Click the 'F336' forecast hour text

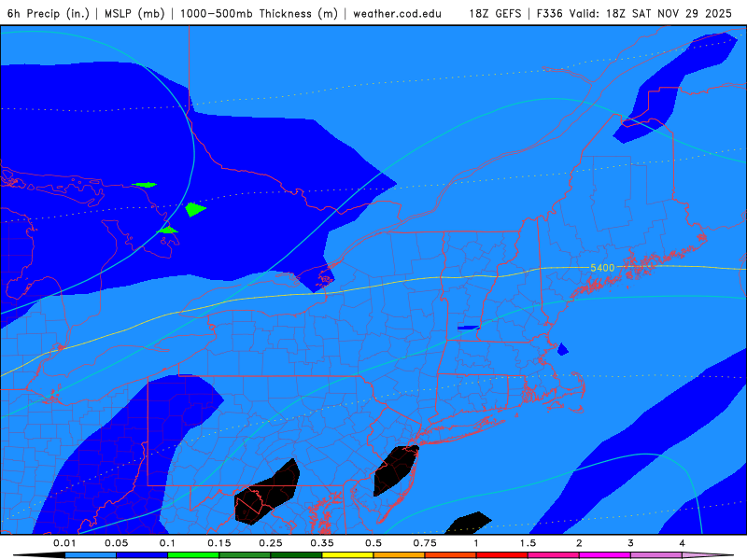[550, 14]
